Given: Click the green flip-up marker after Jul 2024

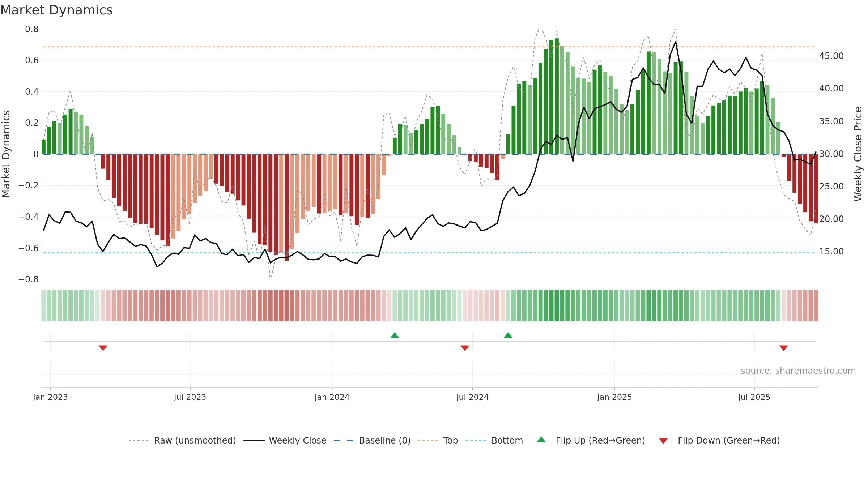Looking at the screenshot, I should (x=508, y=335).
